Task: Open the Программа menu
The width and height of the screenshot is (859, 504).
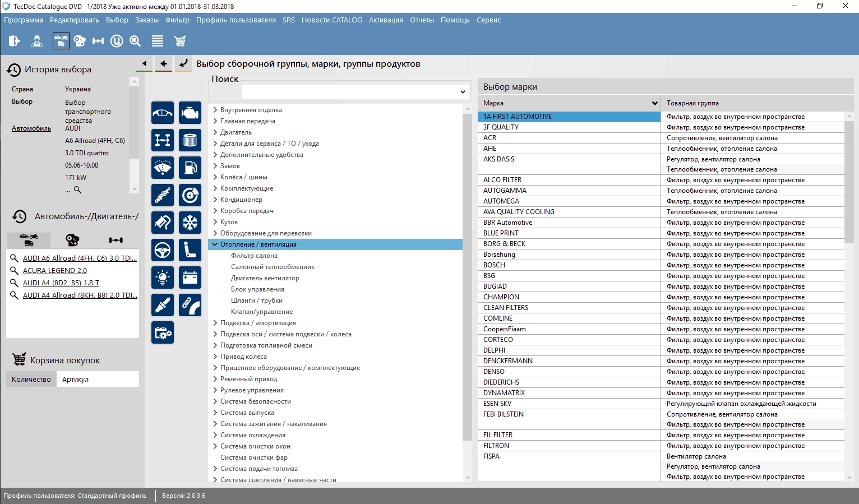Action: click(x=24, y=20)
